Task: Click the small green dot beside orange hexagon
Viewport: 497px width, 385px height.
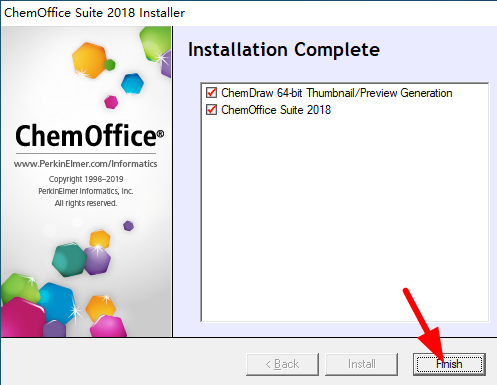Action: coord(110,65)
